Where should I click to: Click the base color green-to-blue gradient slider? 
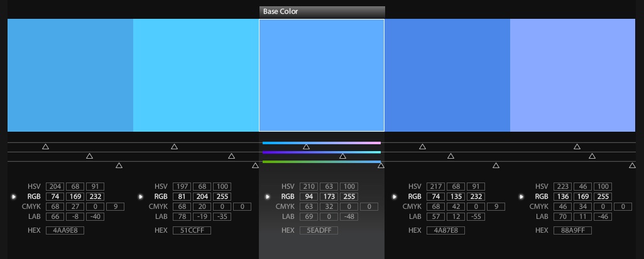click(x=321, y=162)
